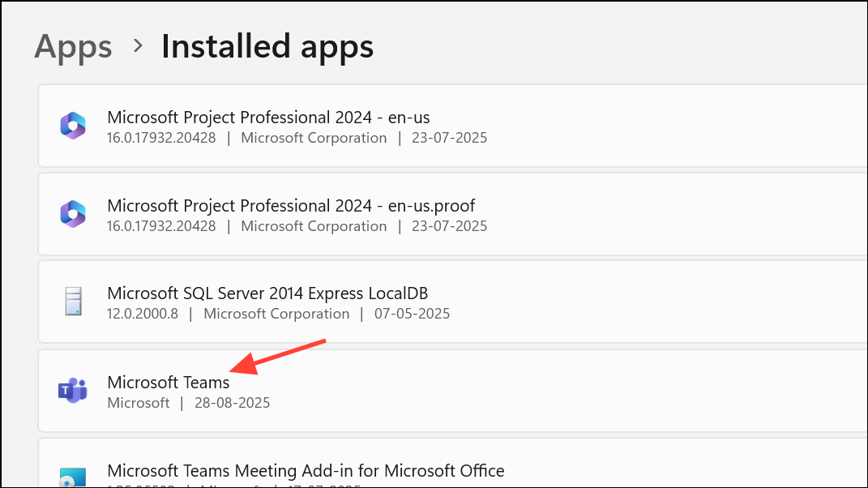Image resolution: width=868 pixels, height=488 pixels.
Task: Click the Project Professional en-us.proof icon
Action: [73, 213]
